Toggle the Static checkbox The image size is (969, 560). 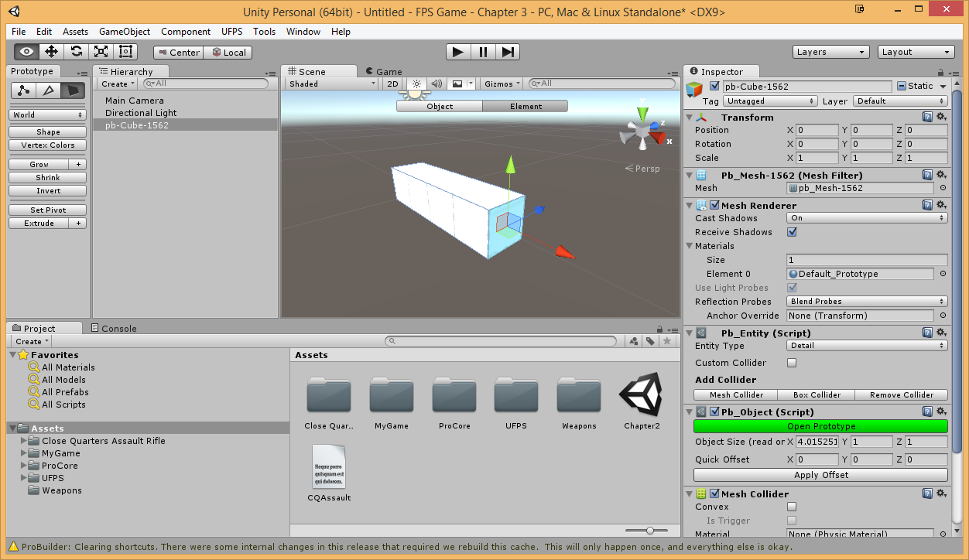tap(902, 86)
